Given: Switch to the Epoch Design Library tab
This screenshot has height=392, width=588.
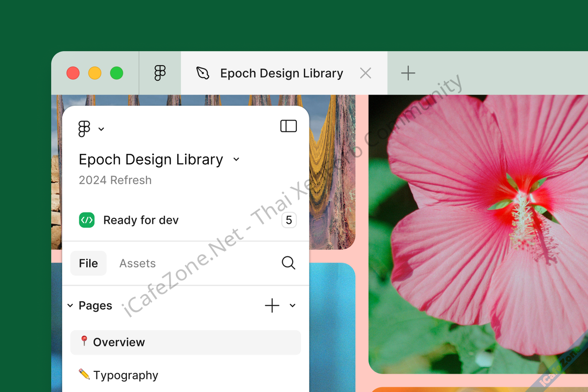Looking at the screenshot, I should tap(284, 73).
